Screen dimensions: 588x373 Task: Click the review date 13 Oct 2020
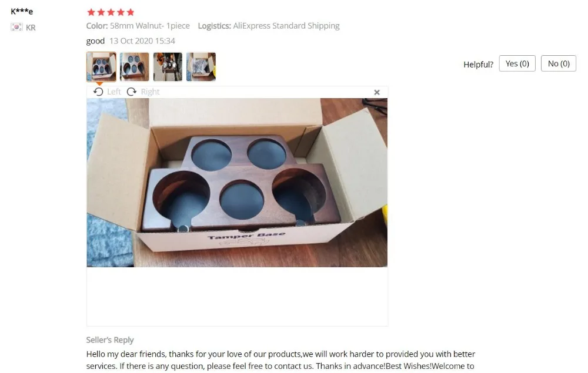131,41
